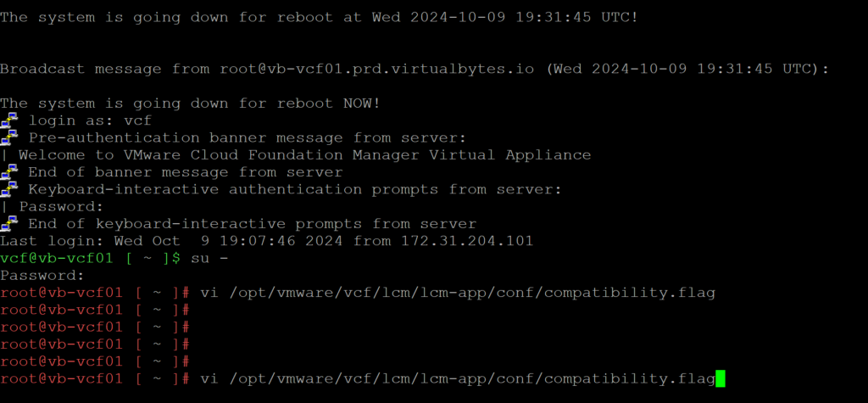
Task: Click the VMware Cloud Foundation Manager welcome banner
Action: (x=304, y=155)
